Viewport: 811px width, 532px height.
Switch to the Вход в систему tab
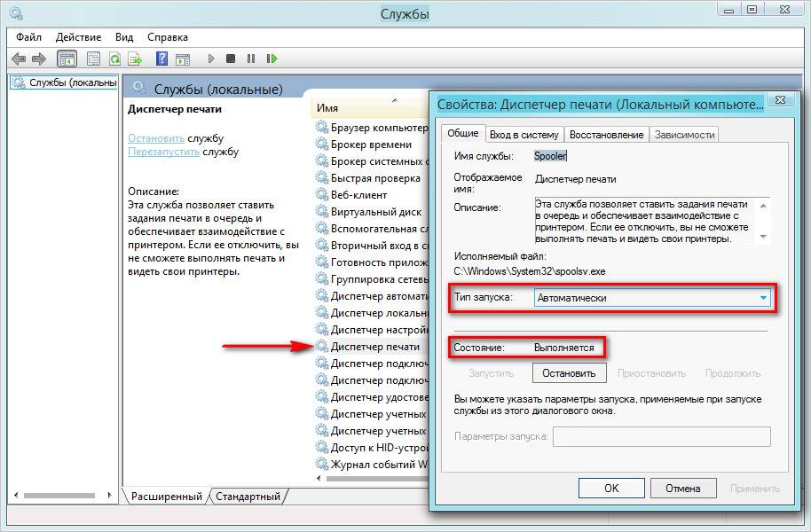point(524,135)
